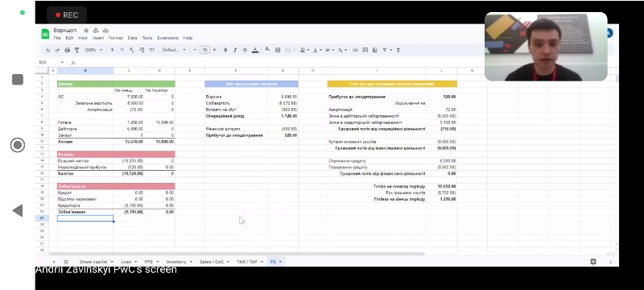Open the all sheets list
The width and height of the screenshot is (644, 290).
point(66,262)
